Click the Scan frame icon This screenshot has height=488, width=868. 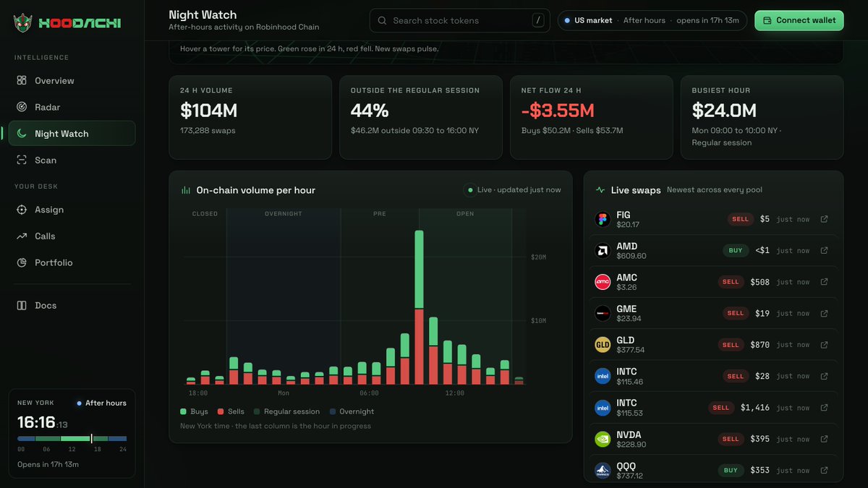22,160
